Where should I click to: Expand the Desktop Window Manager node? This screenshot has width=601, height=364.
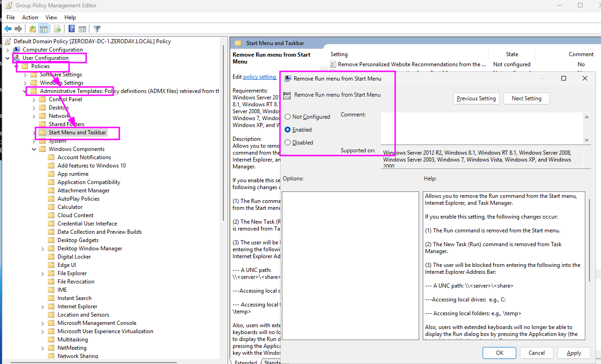click(x=42, y=248)
